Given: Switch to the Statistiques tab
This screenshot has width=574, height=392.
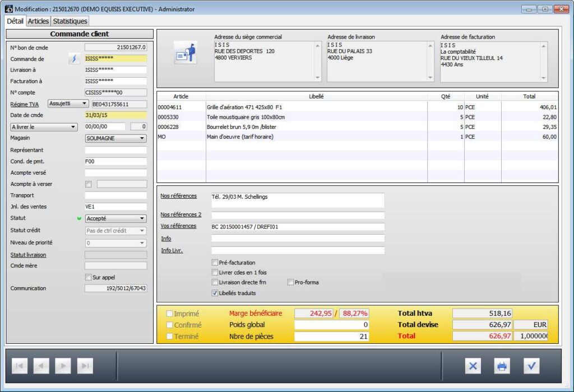Looking at the screenshot, I should tap(70, 21).
